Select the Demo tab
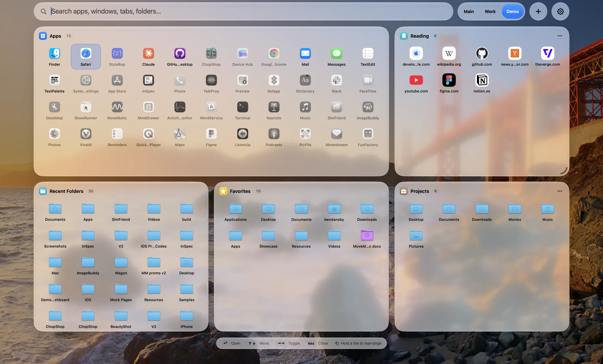 [513, 12]
